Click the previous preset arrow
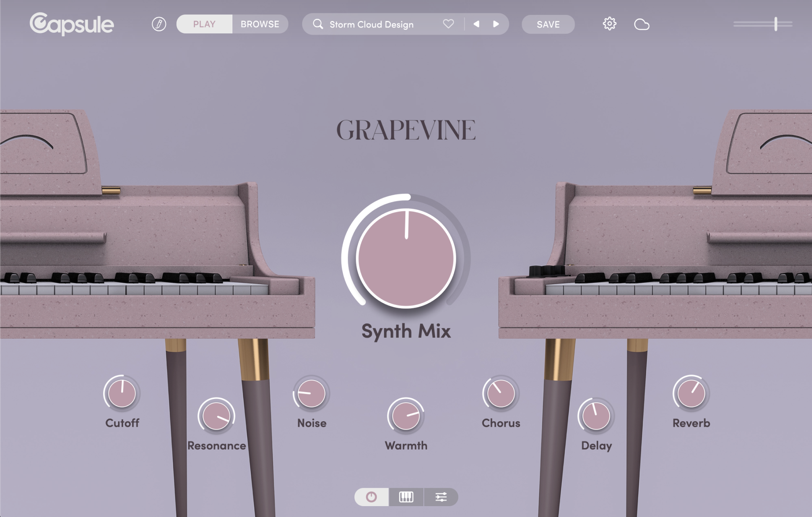The width and height of the screenshot is (812, 517). point(476,24)
